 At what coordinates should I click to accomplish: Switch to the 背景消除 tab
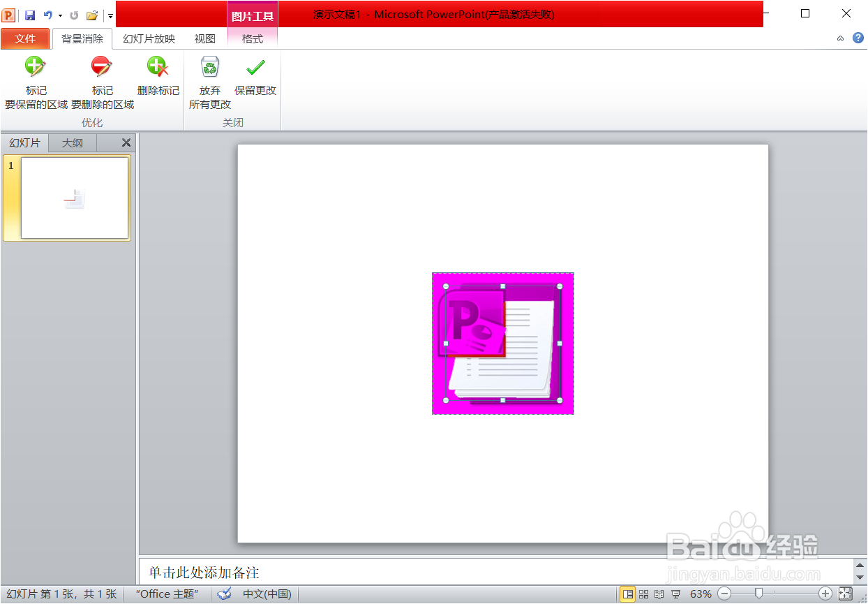(x=82, y=39)
